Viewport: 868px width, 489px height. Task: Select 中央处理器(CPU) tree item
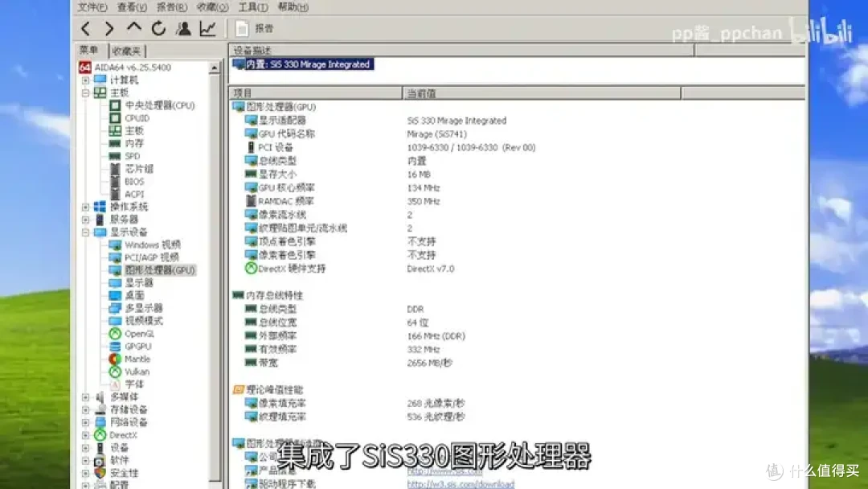pyautogui.click(x=159, y=105)
